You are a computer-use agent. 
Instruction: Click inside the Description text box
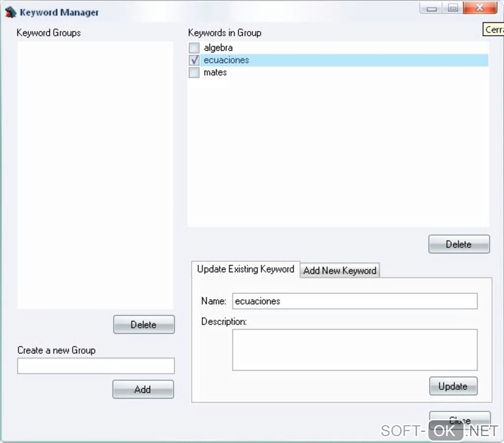(355, 350)
